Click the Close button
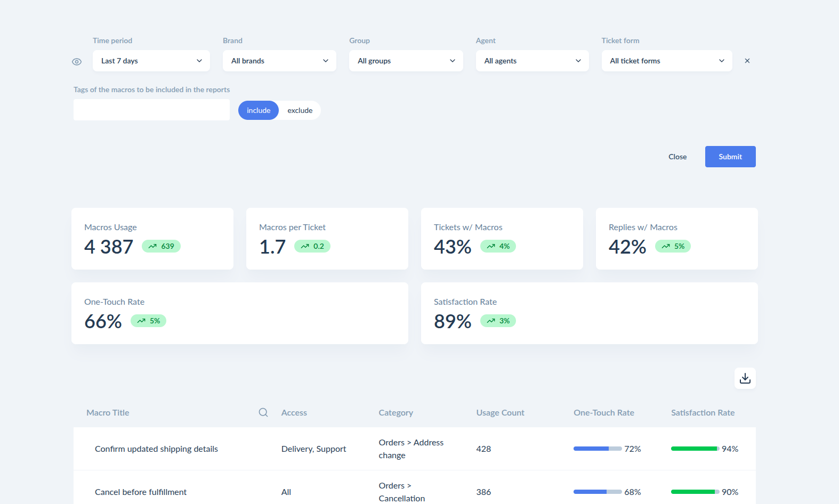 [677, 157]
